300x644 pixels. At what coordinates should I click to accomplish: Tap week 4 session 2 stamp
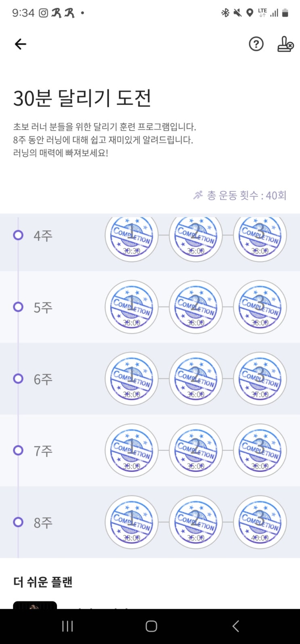point(196,235)
